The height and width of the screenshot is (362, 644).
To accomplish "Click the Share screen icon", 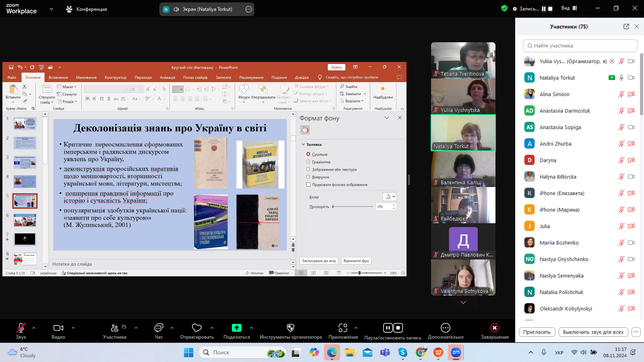I will 237,328.
